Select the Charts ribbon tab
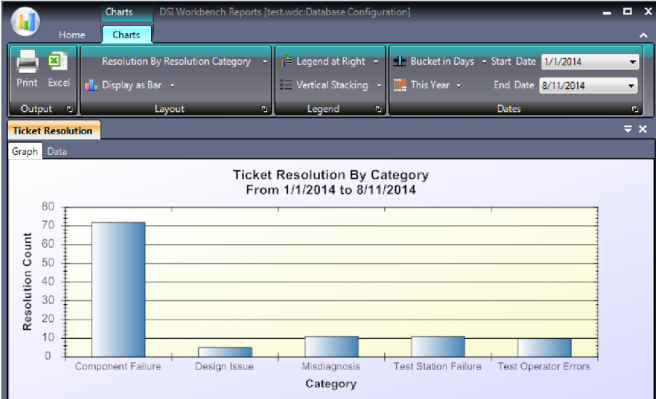This screenshot has height=399, width=656. [126, 35]
